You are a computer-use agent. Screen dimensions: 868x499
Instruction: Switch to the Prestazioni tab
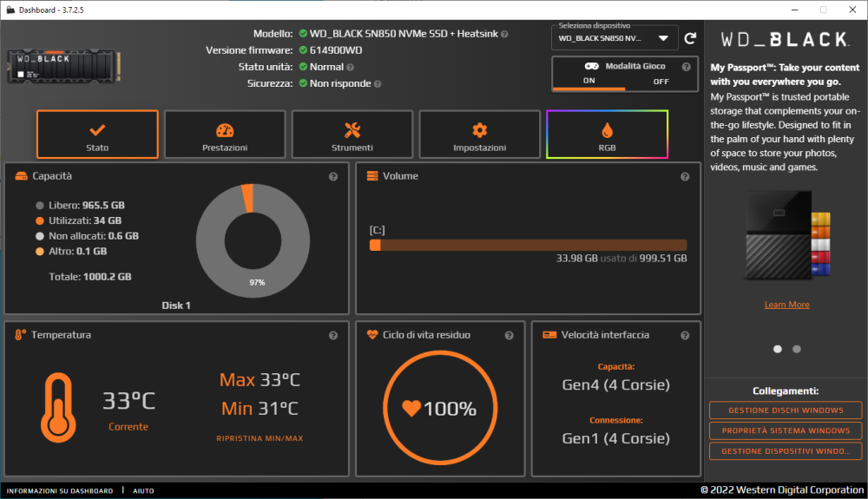point(225,135)
